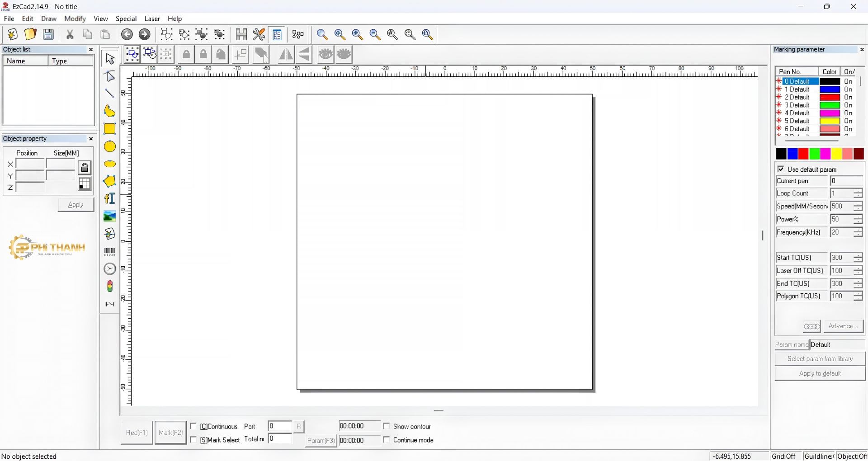
Task: Enable the Continuous marking checkbox
Action: pos(193,427)
